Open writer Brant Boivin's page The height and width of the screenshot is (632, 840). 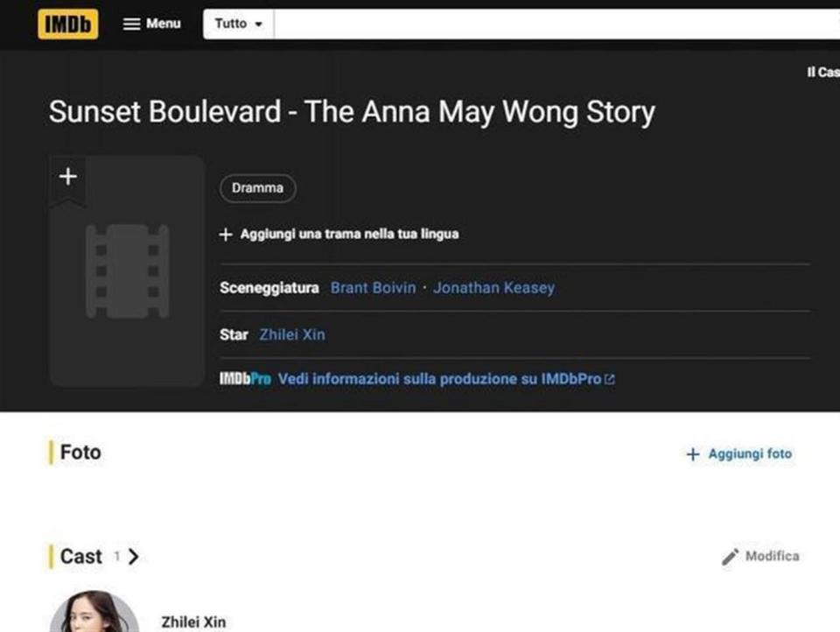(373, 288)
